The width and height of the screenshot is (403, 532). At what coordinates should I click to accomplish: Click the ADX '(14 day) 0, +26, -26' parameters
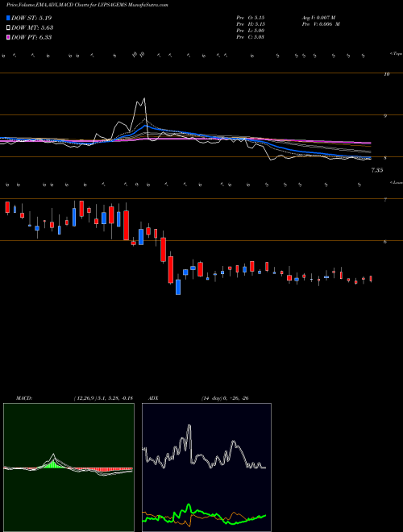[225, 398]
